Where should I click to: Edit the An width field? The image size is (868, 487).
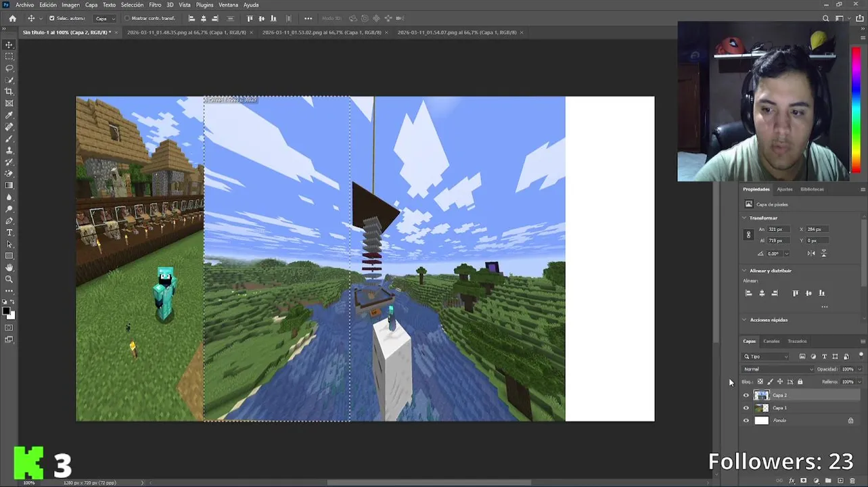(779, 229)
